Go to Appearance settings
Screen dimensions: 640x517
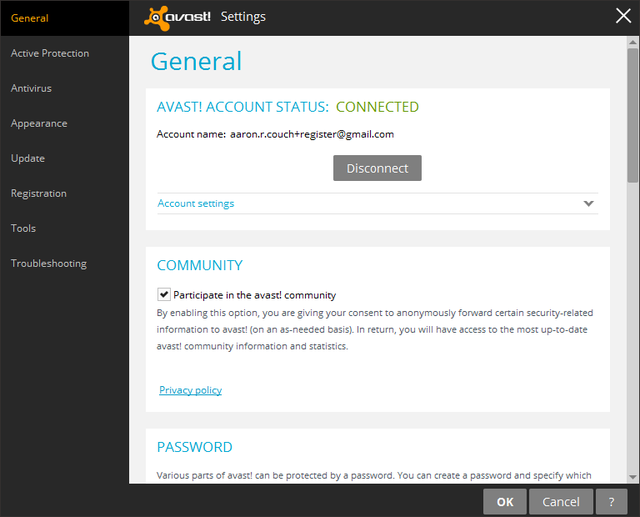pos(39,123)
